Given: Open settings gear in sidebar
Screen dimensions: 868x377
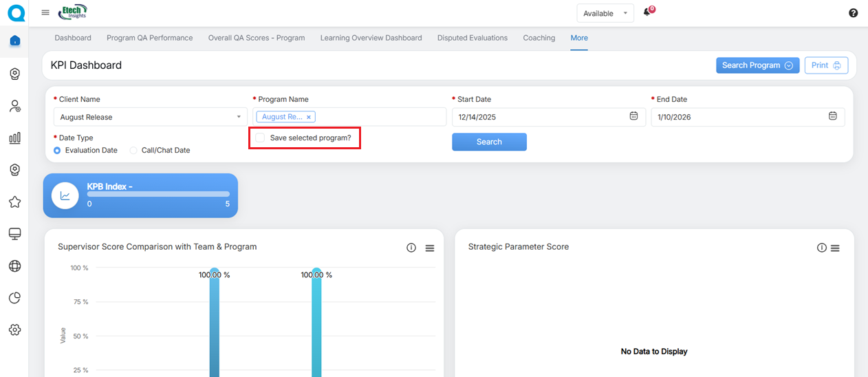Looking at the screenshot, I should (14, 330).
